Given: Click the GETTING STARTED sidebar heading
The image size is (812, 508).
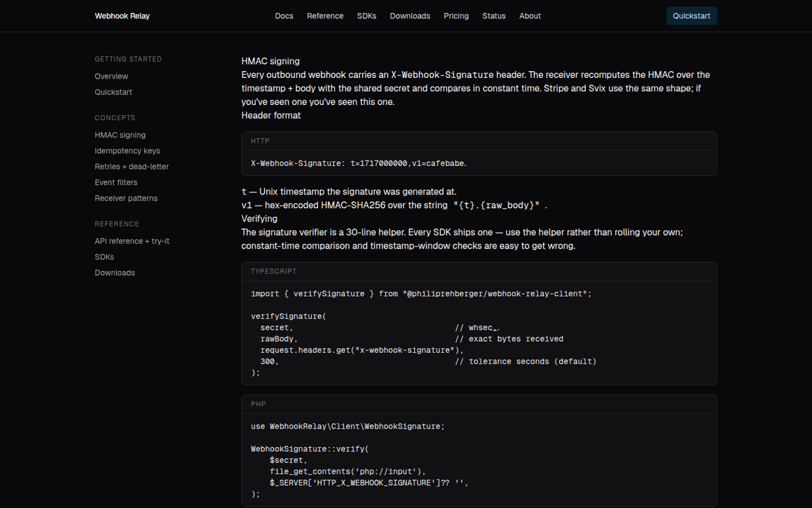Looking at the screenshot, I should click(129, 59).
